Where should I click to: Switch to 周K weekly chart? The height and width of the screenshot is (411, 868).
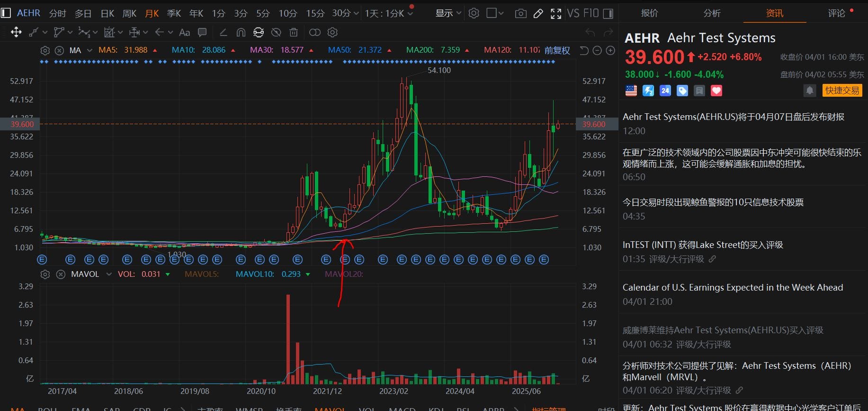tap(129, 13)
